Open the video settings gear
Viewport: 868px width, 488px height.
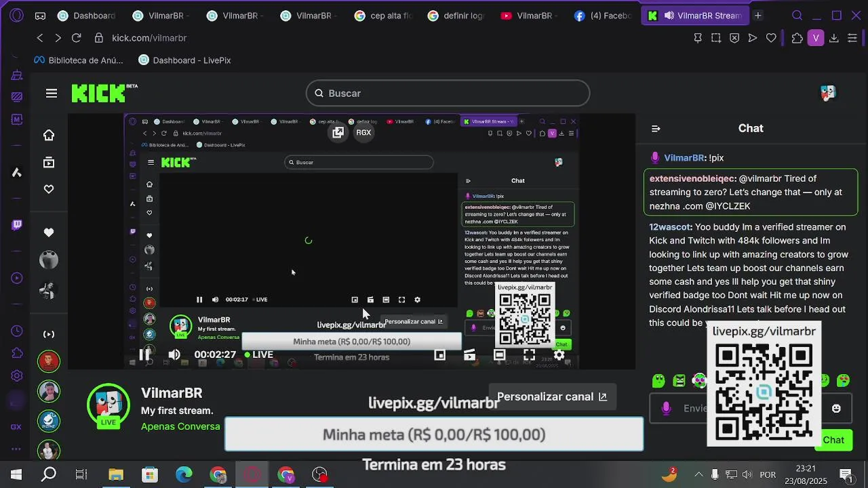[559, 354]
